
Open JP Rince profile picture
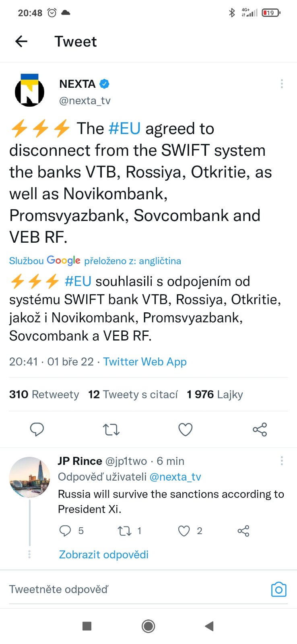[x=29, y=477]
